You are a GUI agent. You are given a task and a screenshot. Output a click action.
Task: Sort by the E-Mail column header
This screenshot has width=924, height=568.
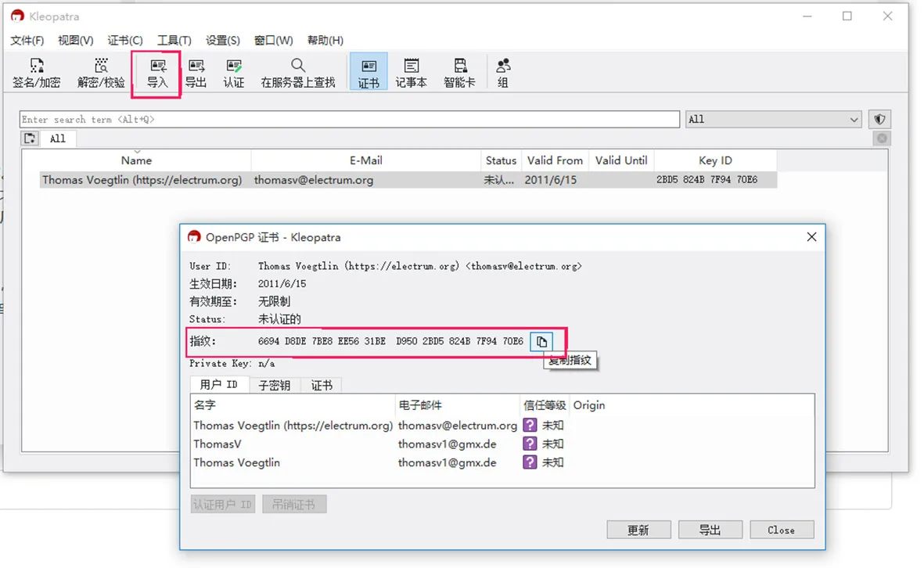[x=366, y=160]
